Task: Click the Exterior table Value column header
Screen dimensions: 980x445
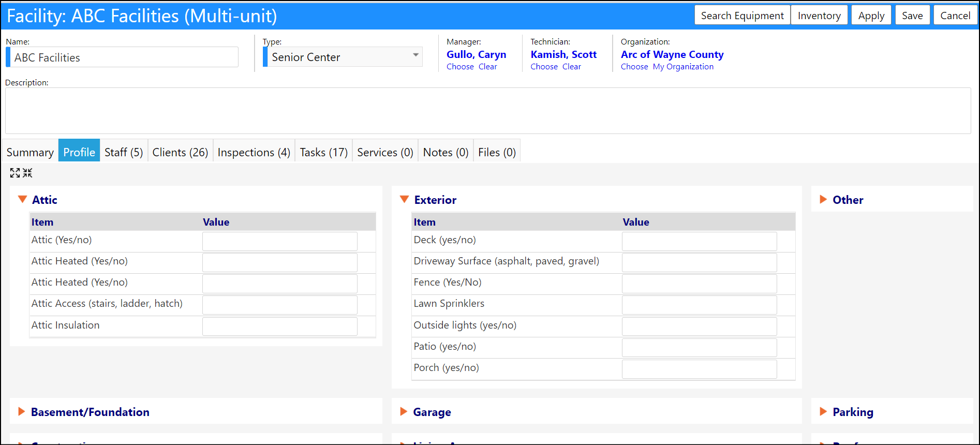Action: [636, 222]
